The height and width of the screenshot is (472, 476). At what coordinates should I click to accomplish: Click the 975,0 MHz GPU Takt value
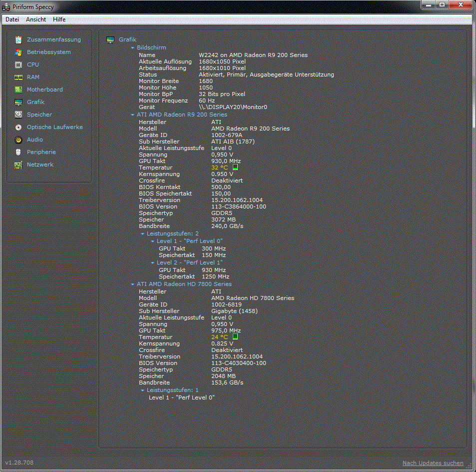(x=226, y=330)
